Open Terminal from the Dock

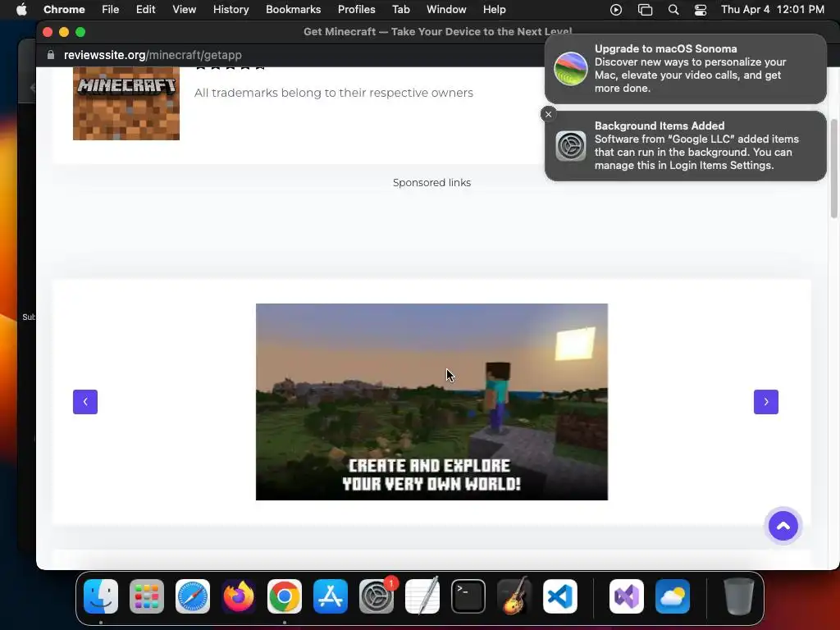click(x=468, y=596)
